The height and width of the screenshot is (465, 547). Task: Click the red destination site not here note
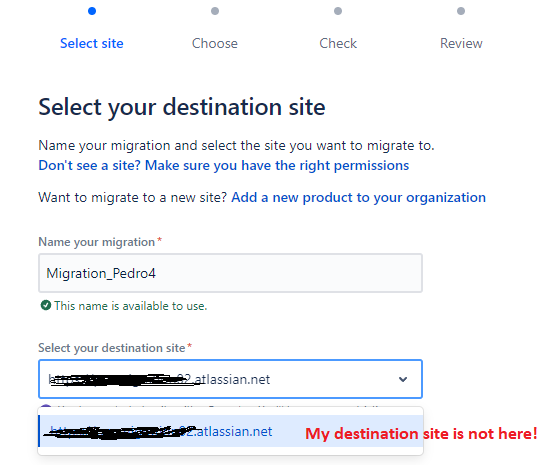[421, 434]
